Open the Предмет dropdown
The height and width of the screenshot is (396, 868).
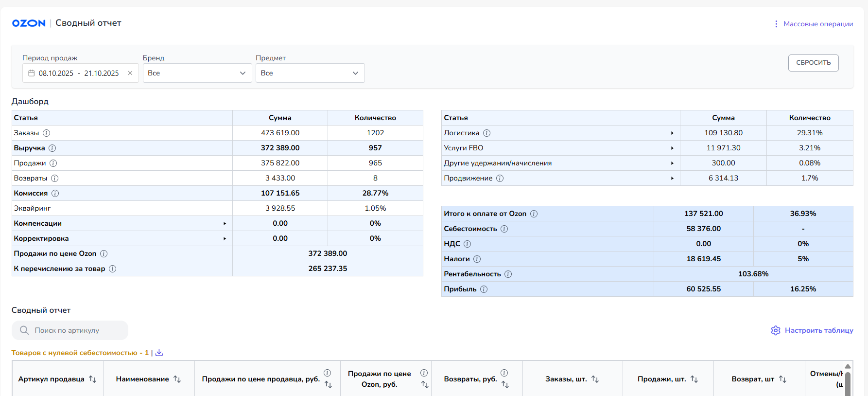click(310, 73)
